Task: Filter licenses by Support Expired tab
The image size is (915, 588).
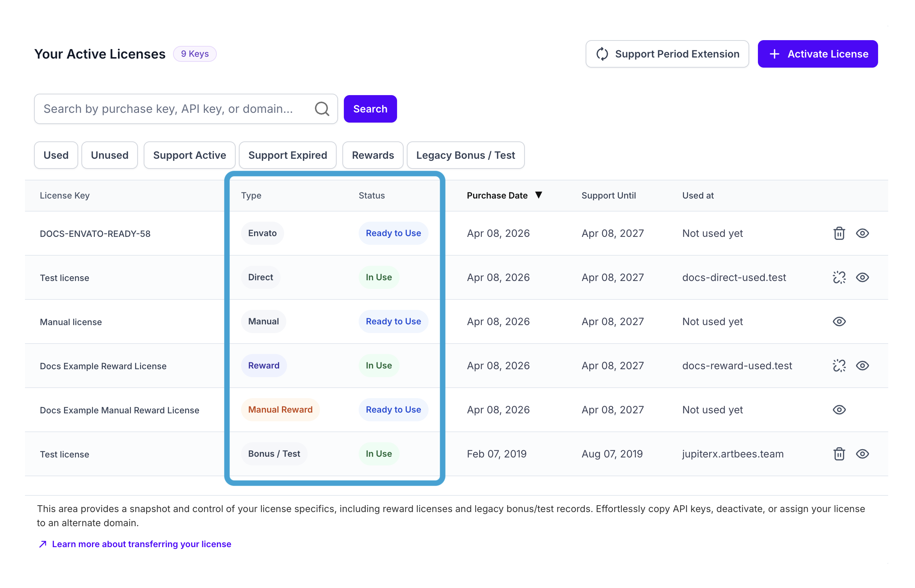Action: tap(287, 155)
